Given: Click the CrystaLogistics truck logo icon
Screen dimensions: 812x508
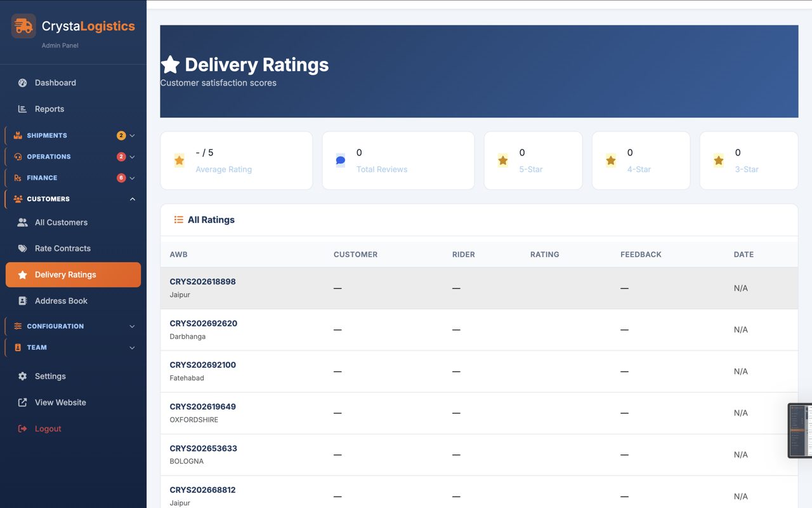Looking at the screenshot, I should (x=23, y=26).
